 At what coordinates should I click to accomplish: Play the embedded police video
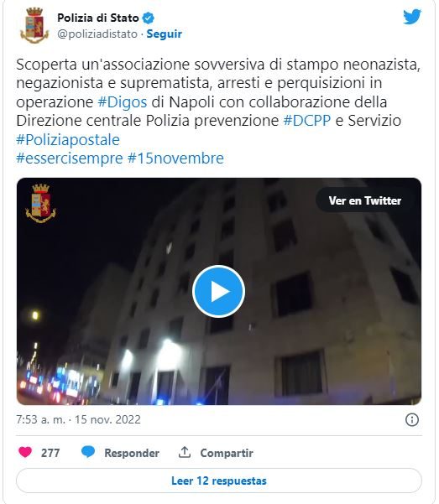click(218, 291)
